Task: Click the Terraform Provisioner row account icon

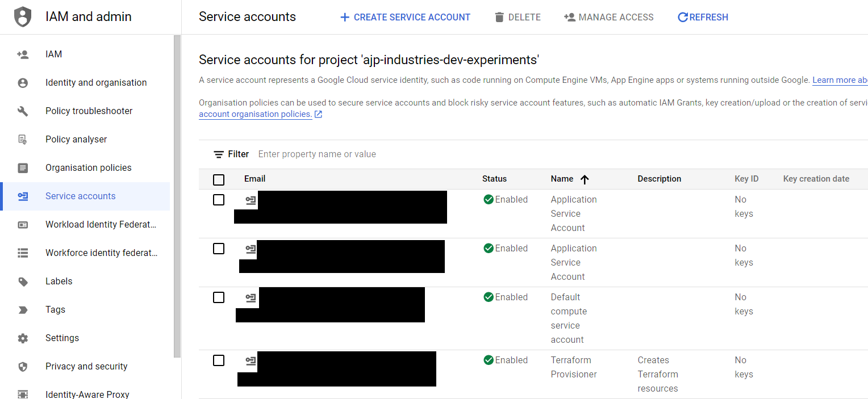Action: point(251,360)
